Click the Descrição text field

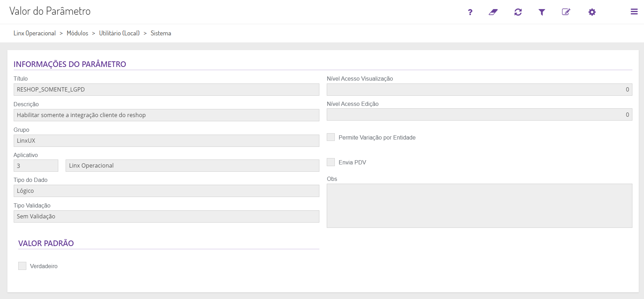[x=166, y=115]
